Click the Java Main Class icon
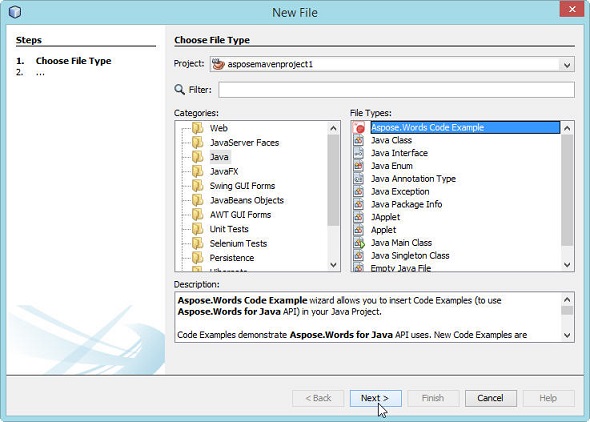This screenshot has width=590, height=422. click(359, 243)
